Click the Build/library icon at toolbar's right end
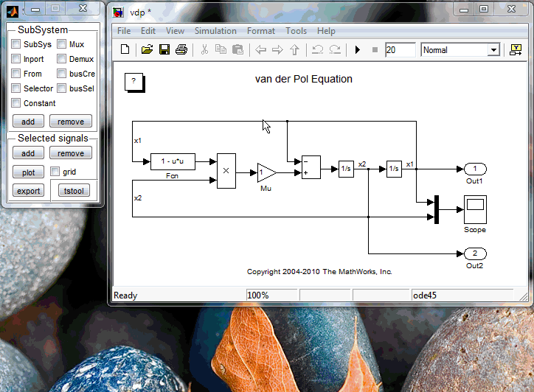The image size is (534, 392). 516,50
